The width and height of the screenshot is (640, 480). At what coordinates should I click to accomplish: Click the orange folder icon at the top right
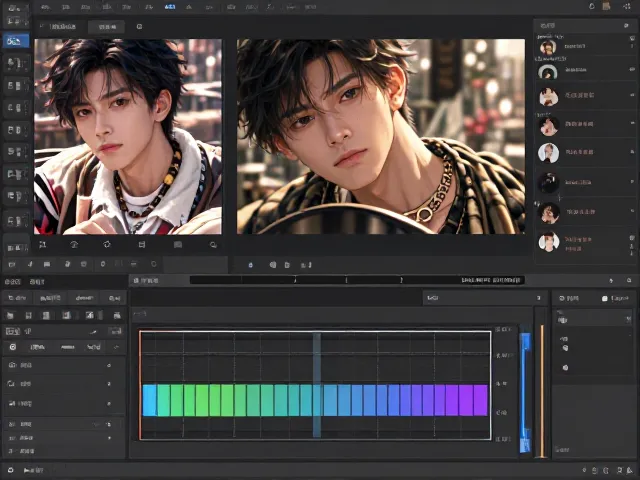point(607,6)
